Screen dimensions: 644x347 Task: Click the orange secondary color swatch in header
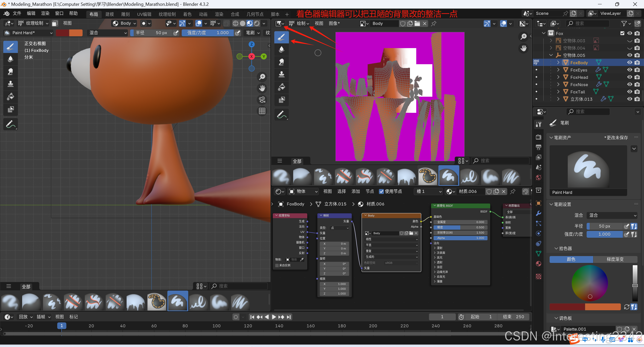pos(76,33)
